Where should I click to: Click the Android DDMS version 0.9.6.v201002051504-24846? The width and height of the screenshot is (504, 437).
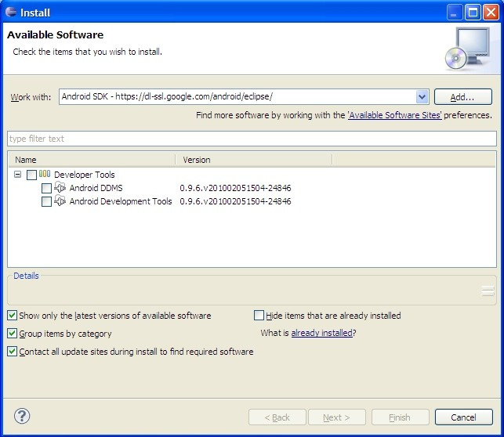(x=235, y=188)
